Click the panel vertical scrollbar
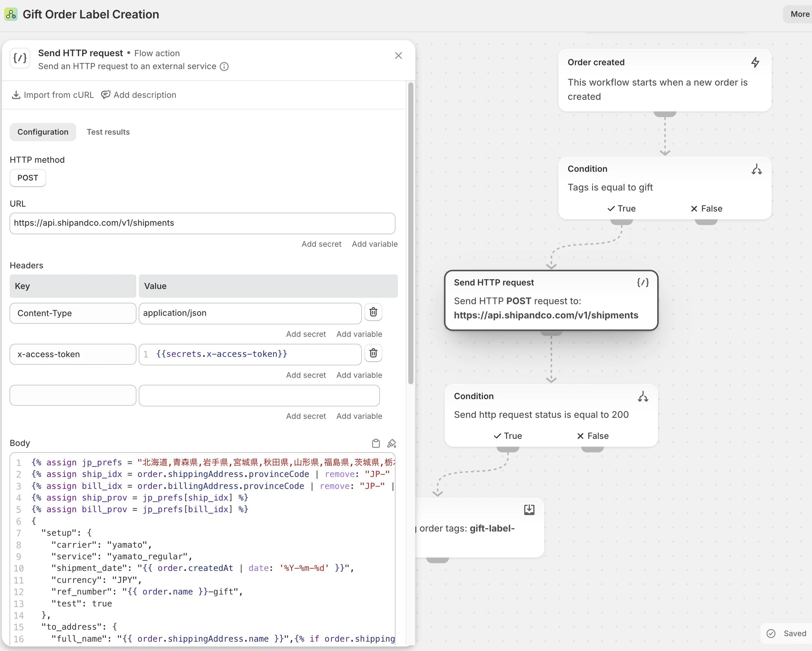 click(x=411, y=233)
